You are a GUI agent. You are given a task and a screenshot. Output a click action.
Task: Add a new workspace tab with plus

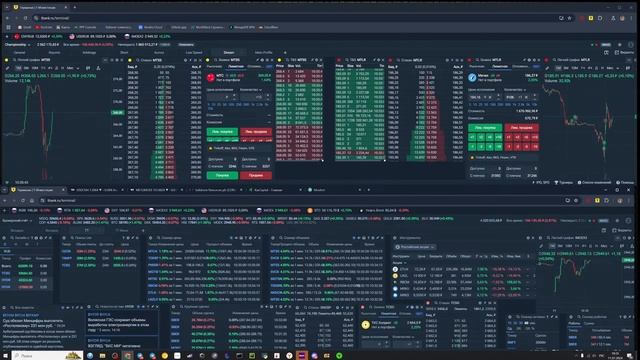(x=285, y=53)
